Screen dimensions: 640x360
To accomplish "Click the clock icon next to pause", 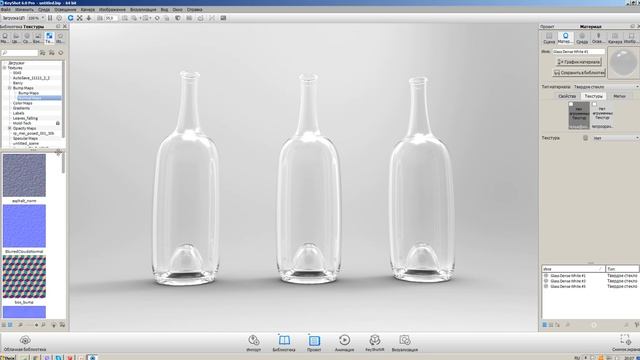I will click(x=60, y=18).
